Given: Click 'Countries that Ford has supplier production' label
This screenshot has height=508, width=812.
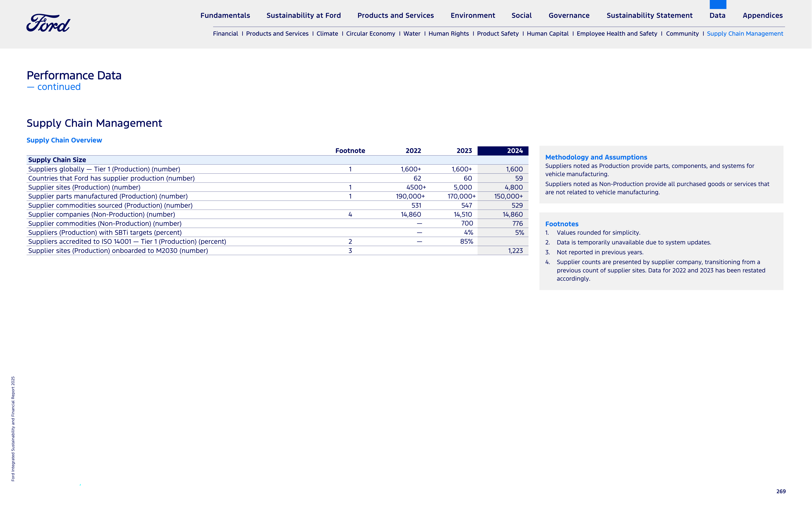Looking at the screenshot, I should [x=111, y=178].
